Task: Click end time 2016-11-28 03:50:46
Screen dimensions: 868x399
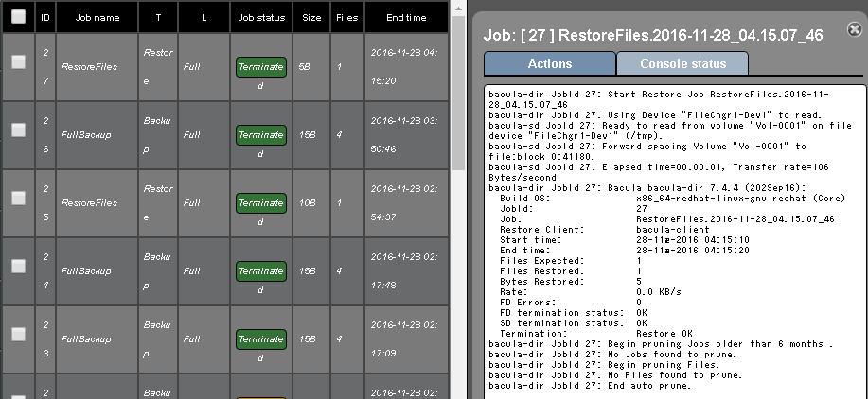Action: pyautogui.click(x=404, y=135)
